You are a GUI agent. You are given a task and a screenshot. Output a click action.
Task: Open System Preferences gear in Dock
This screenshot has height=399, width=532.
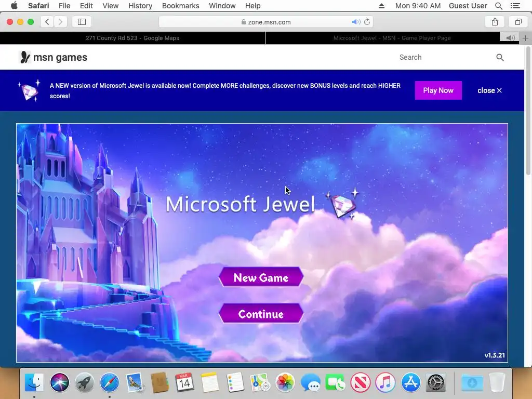tap(436, 382)
